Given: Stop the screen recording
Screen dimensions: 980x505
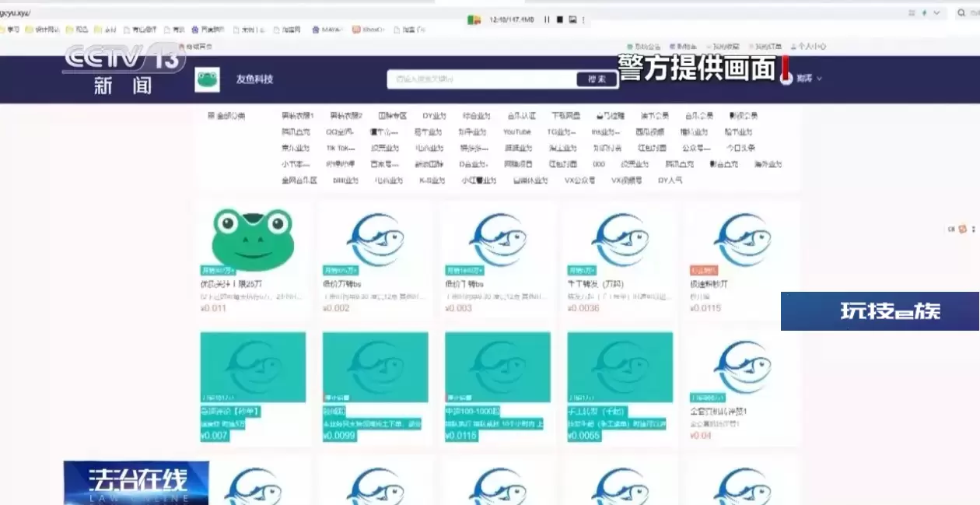Looking at the screenshot, I should [559, 19].
